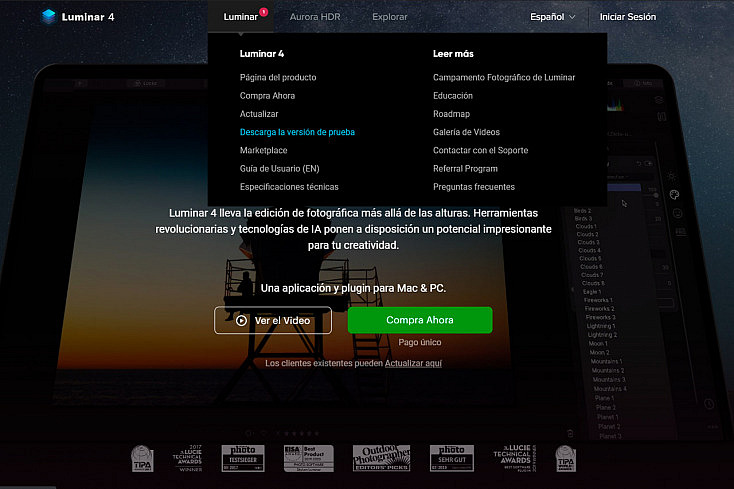The width and height of the screenshot is (734, 489).
Task: Open the Explorar menu tab
Action: [x=389, y=17]
